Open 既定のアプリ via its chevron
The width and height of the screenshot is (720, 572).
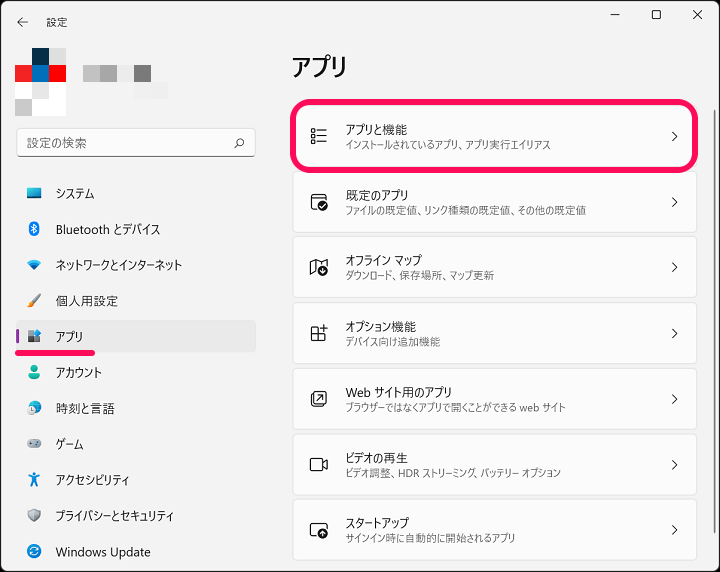point(674,202)
